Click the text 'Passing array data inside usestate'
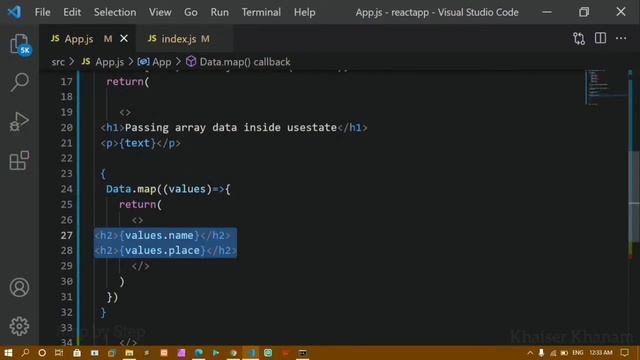 tap(231, 128)
